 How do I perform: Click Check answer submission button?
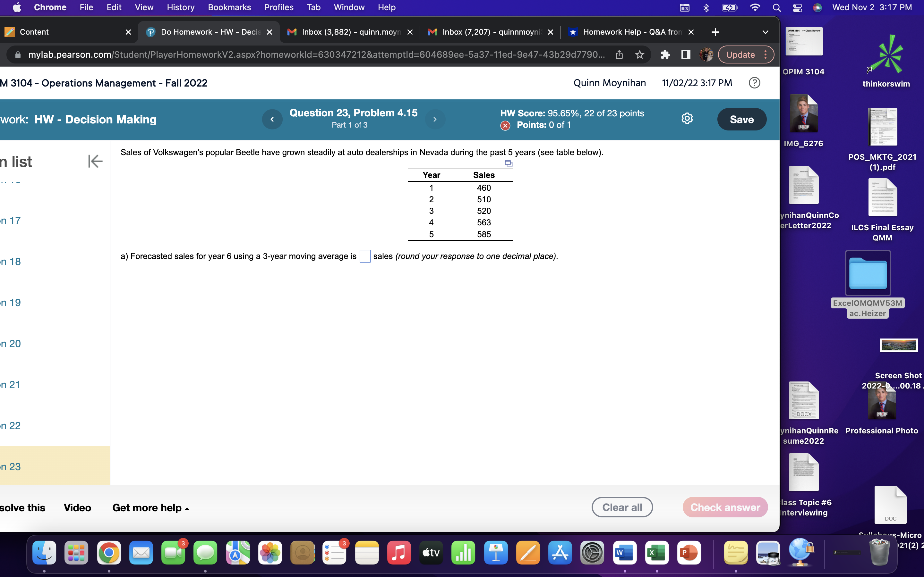[725, 506]
